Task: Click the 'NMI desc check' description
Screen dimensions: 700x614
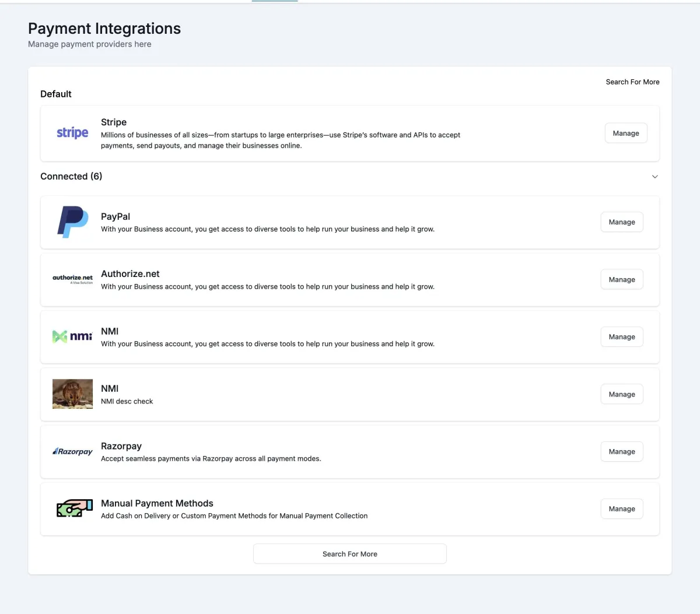Action: 127,402
